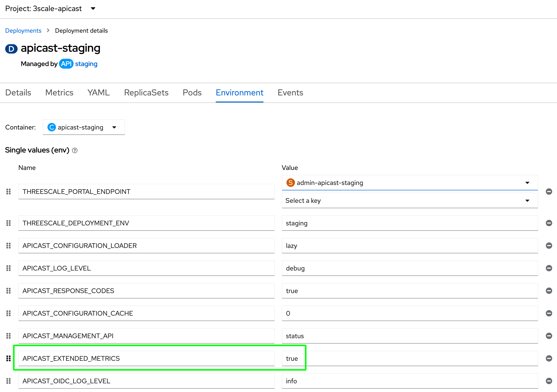Open the admin-apicast-staging secret dropdown
557x392 pixels.
pyautogui.click(x=409, y=183)
